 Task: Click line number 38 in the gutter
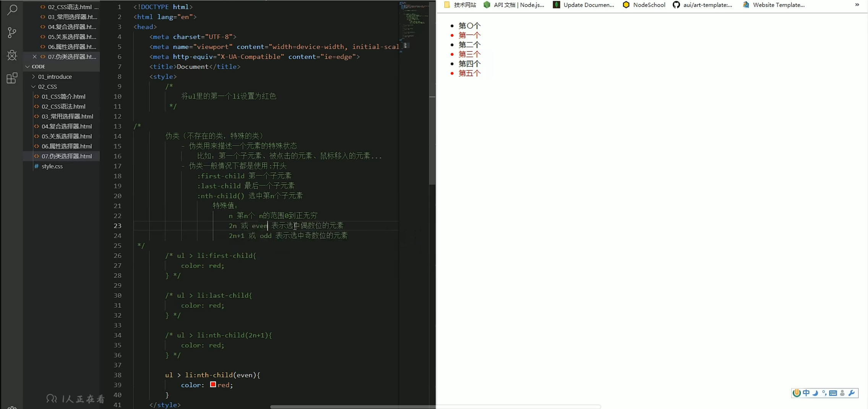click(117, 375)
